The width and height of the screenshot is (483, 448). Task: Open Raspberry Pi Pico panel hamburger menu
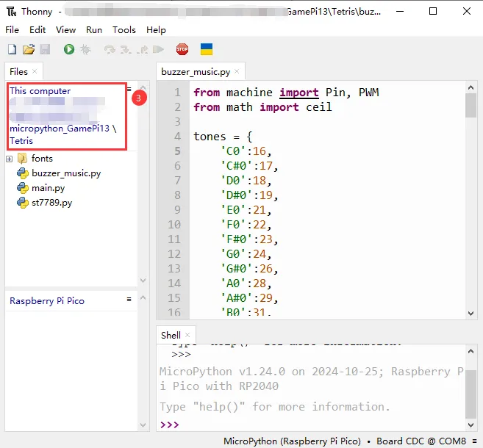pos(129,299)
